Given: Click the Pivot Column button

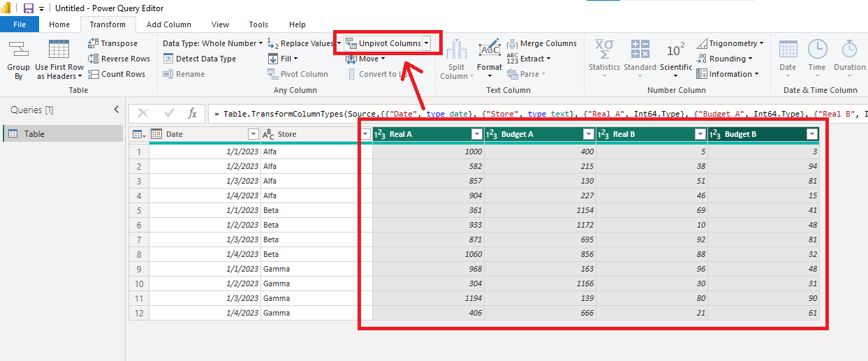Looking at the screenshot, I should pyautogui.click(x=298, y=74).
